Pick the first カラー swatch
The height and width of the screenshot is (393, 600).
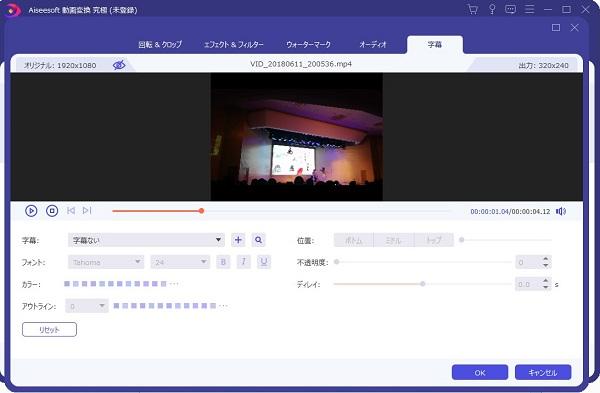click(67, 284)
